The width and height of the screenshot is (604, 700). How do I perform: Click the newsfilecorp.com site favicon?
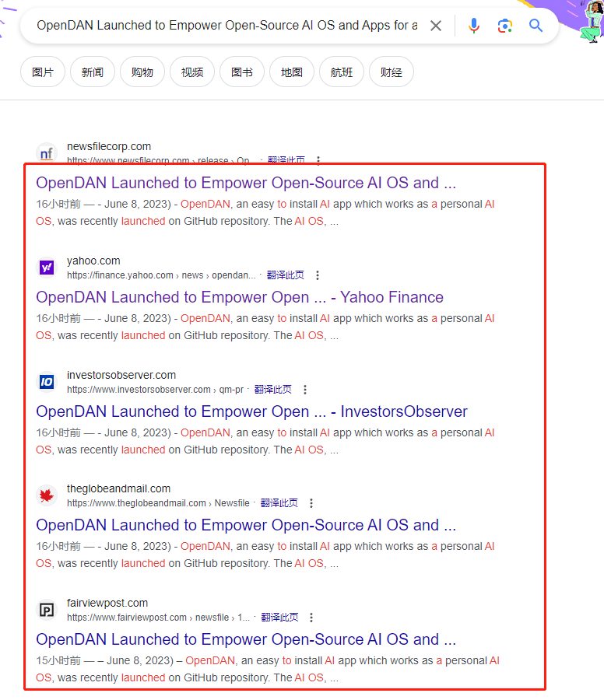pos(47,153)
